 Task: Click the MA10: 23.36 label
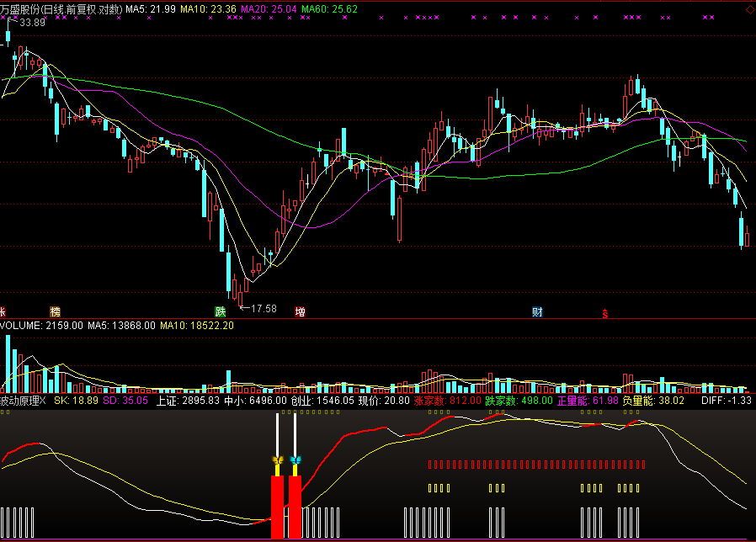click(208, 9)
